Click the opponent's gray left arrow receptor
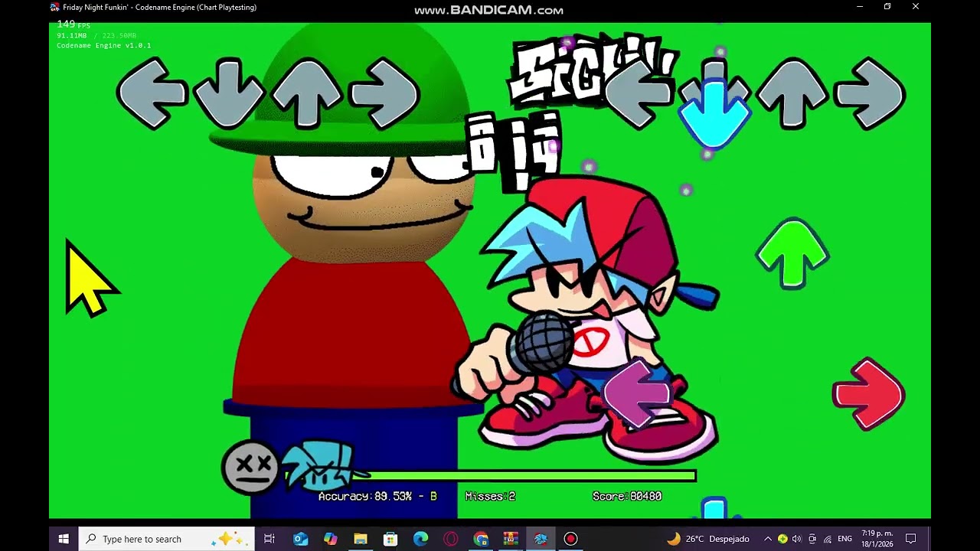This screenshot has width=980, height=551. tap(152, 93)
